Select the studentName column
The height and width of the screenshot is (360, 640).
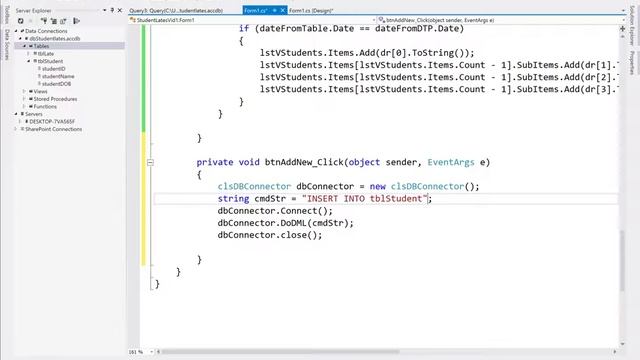[58, 76]
